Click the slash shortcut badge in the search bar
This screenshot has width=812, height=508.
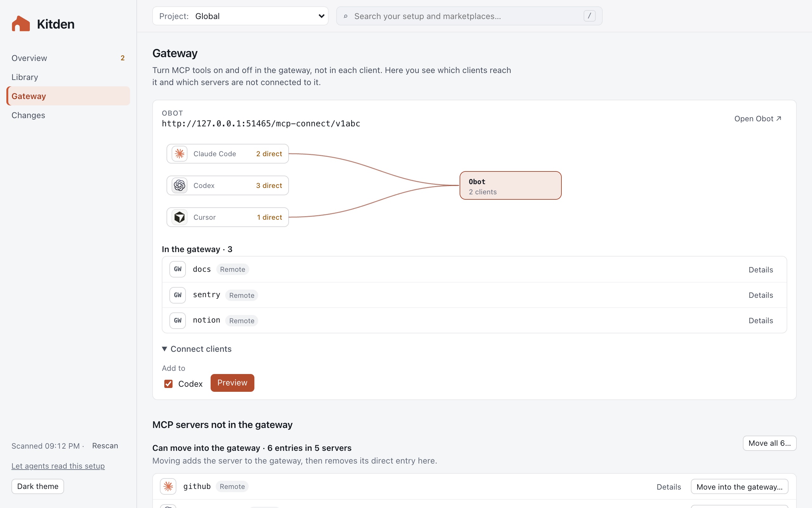[x=589, y=16]
